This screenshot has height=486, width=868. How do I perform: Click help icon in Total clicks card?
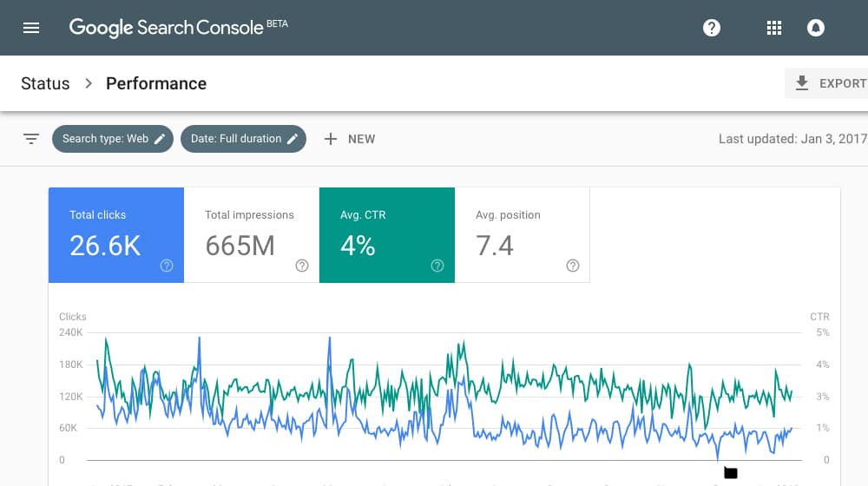[167, 266]
